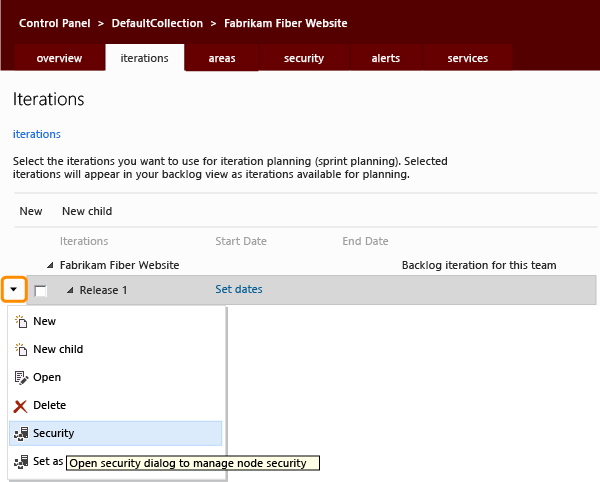Click Control Panel in the breadcrumb

click(x=55, y=23)
